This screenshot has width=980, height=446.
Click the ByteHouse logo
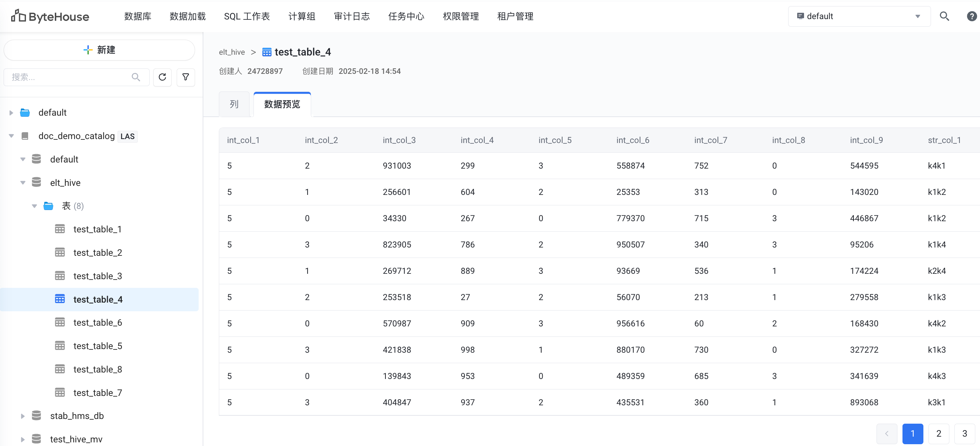[50, 16]
